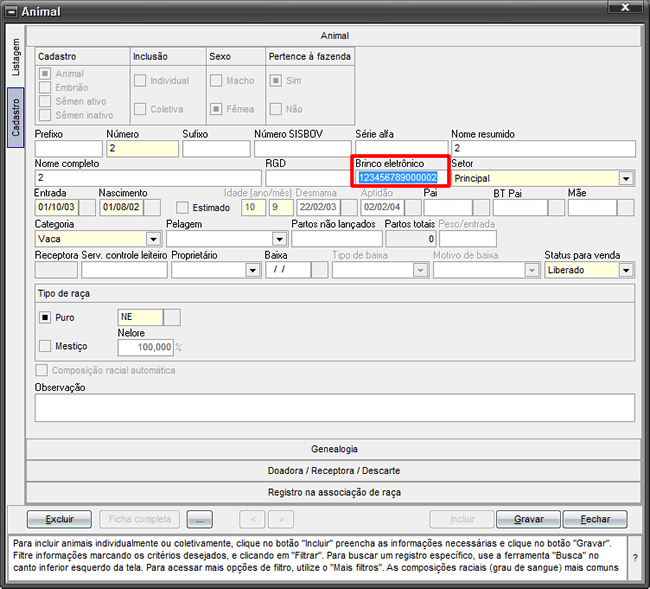This screenshot has width=650, height=589.
Task: Click into the Observação text area
Action: point(334,407)
